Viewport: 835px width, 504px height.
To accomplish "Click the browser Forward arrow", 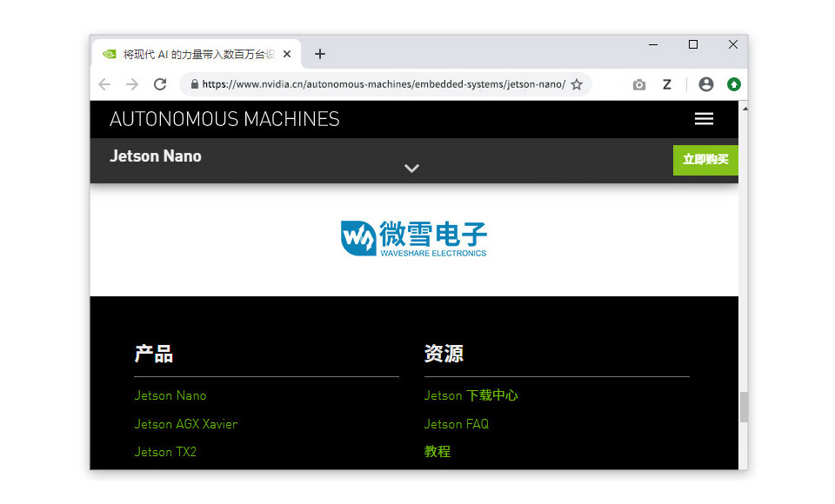I will [x=132, y=84].
